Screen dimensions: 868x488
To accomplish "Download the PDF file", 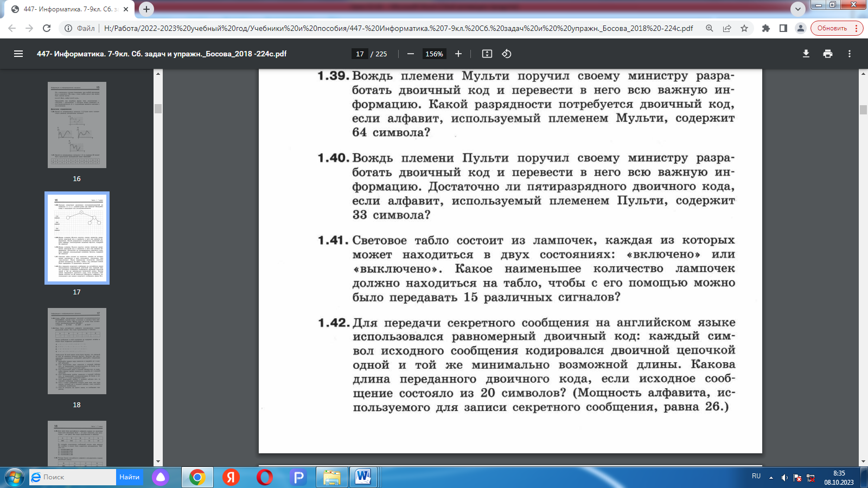I will pos(806,54).
